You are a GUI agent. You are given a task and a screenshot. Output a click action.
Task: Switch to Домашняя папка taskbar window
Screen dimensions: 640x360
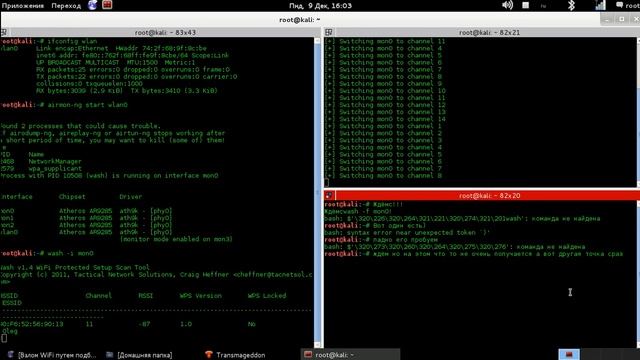140,355
